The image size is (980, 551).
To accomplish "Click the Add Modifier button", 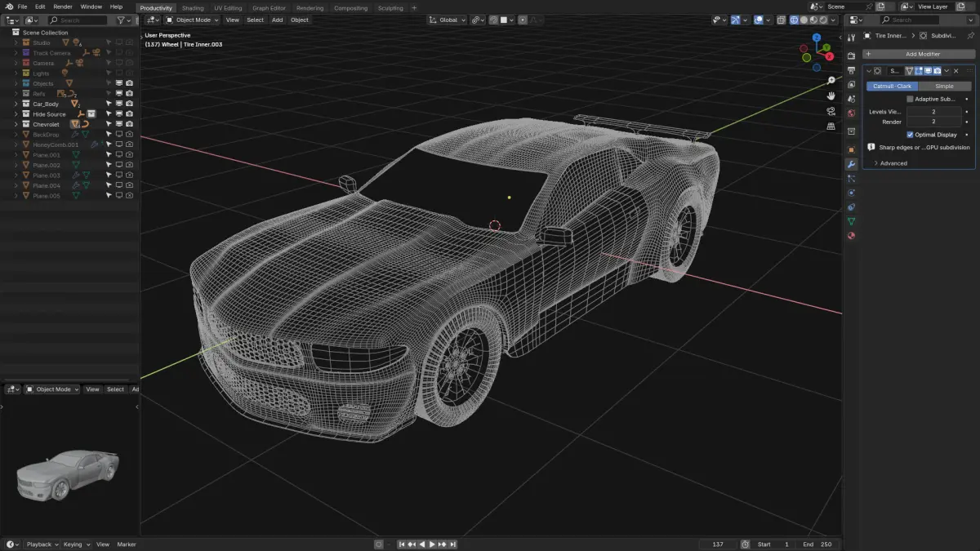I will point(918,54).
